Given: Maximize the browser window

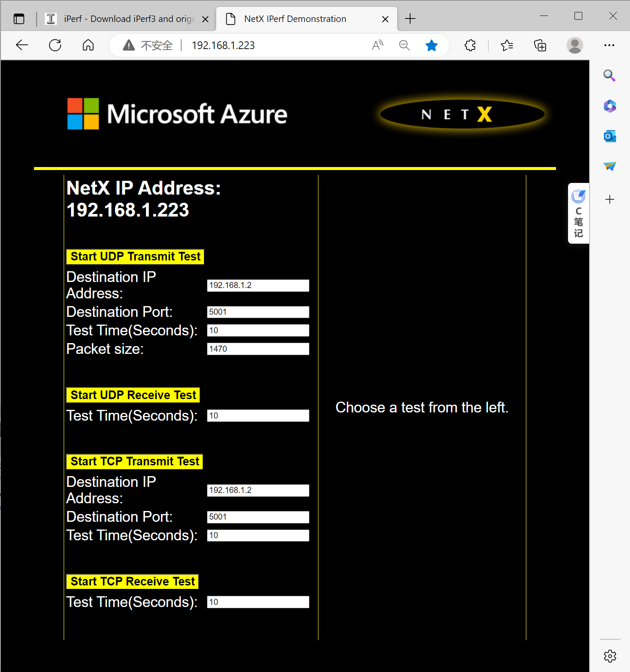Looking at the screenshot, I should pyautogui.click(x=578, y=16).
